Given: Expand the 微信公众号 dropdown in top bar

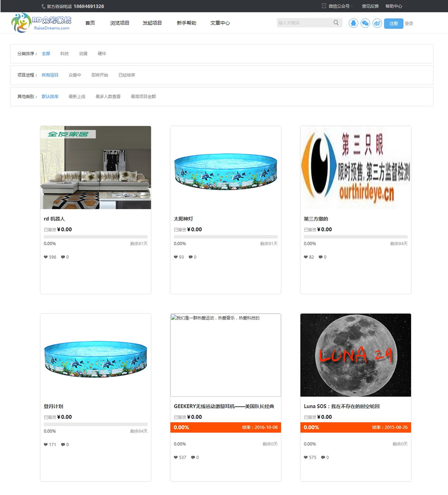Looking at the screenshot, I should (337, 6).
